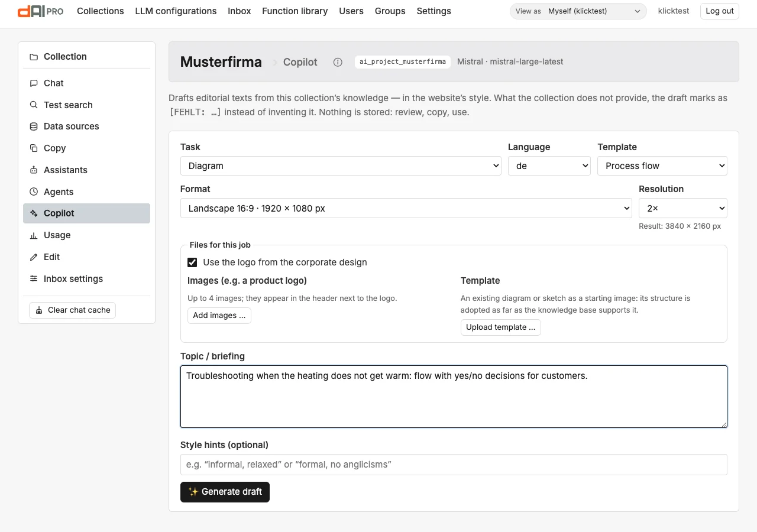Open Users in the top navigation
The width and height of the screenshot is (757, 532).
click(351, 11)
